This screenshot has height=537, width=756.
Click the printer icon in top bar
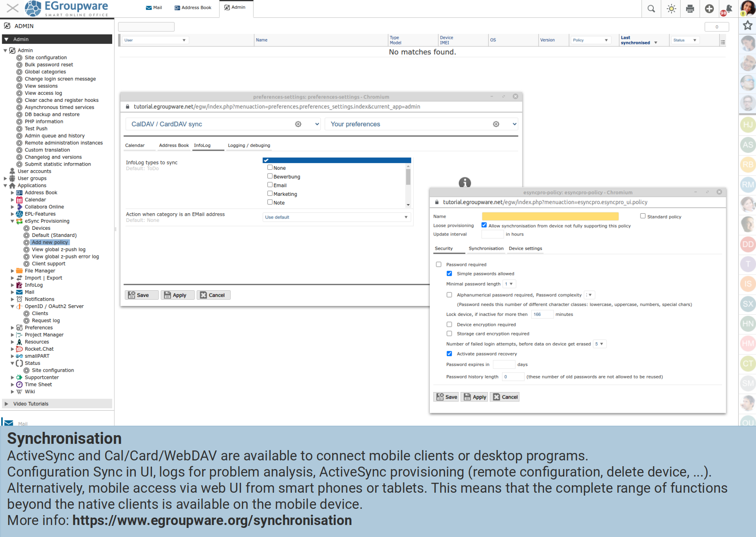[690, 9]
